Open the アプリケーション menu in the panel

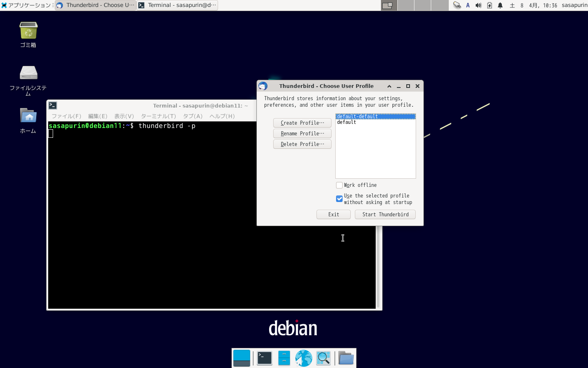click(27, 5)
